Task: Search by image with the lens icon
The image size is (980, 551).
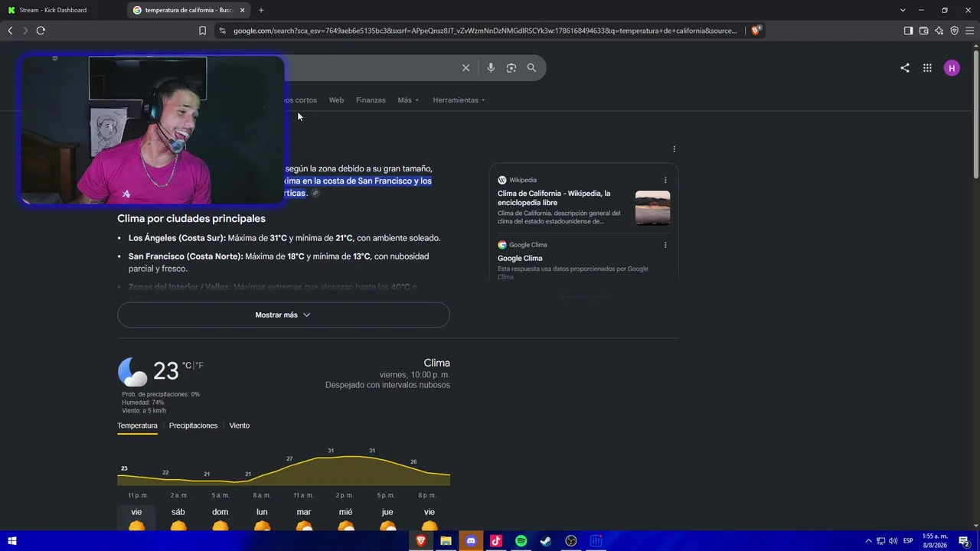Action: tap(511, 68)
